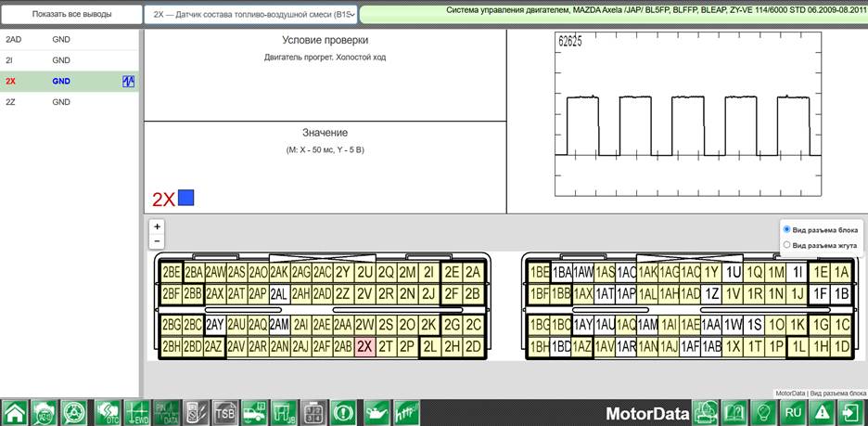Open the EWD wiring diagrams icon
Image resolution: width=868 pixels, height=426 pixels.
pos(137,413)
